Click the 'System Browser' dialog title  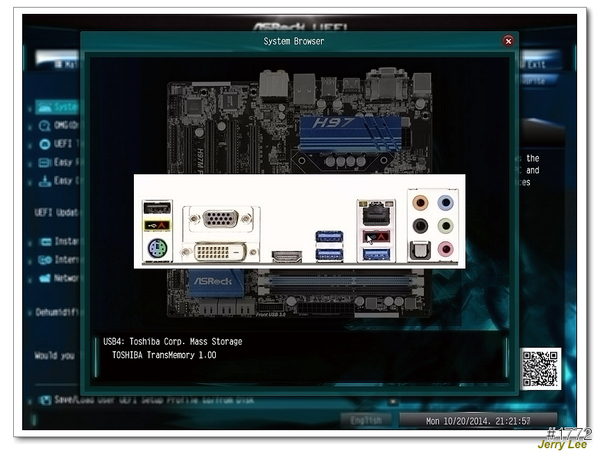tap(293, 41)
